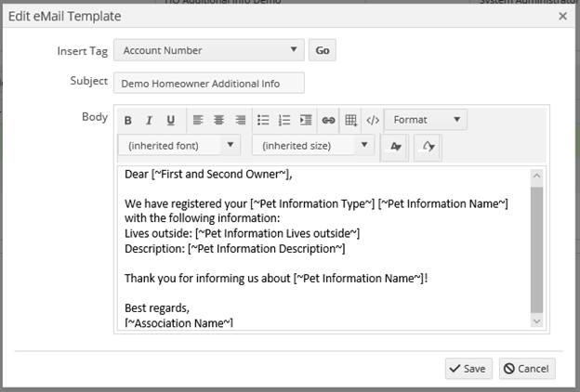Click the body scrollbar up arrow
The image size is (580, 392).
(536, 176)
